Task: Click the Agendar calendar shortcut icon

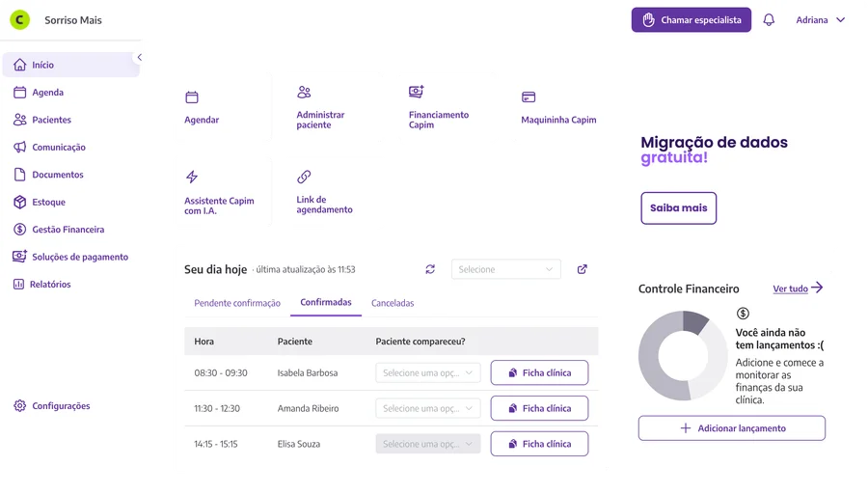Action: click(x=192, y=97)
